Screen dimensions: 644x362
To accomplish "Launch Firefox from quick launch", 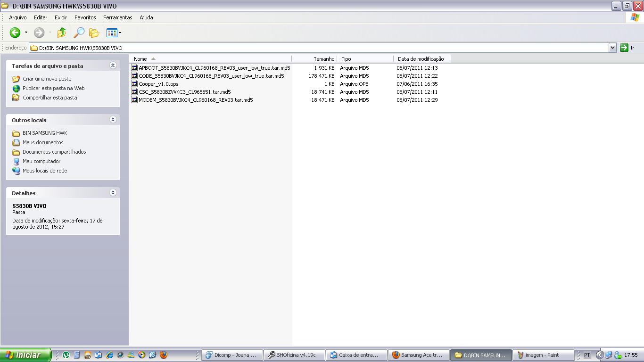I will pos(164,355).
